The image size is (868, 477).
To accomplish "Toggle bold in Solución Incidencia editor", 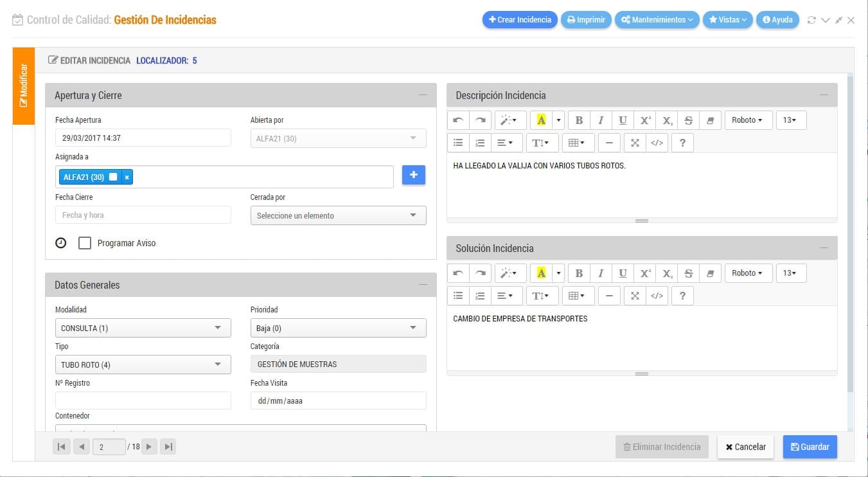I will point(579,273).
